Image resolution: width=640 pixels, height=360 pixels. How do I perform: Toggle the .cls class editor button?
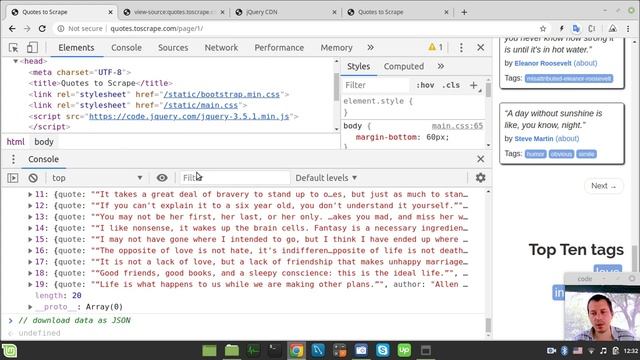[x=451, y=85]
